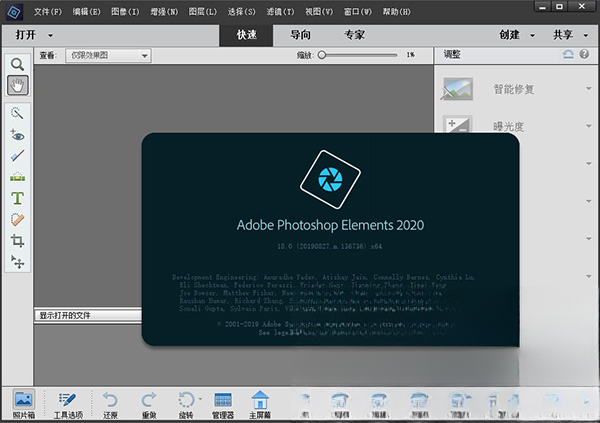Switch to the Expert (专家) mode tab
Image resolution: width=600 pixels, height=423 pixels.
(354, 35)
